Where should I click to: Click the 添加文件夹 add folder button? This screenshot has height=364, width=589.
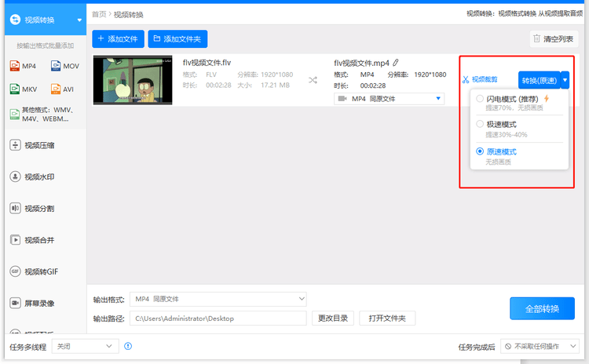coord(177,38)
